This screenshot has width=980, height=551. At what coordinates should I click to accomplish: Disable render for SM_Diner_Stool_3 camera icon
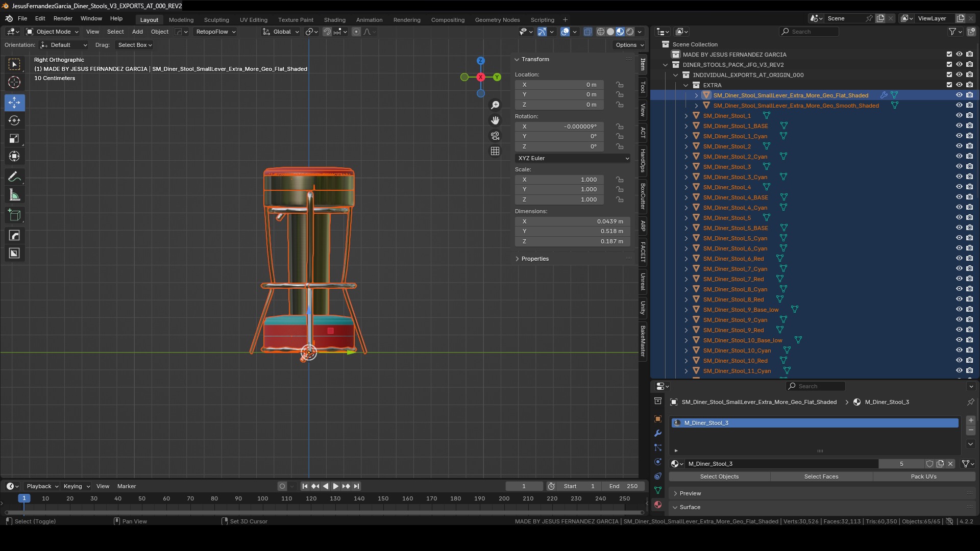coord(969,167)
